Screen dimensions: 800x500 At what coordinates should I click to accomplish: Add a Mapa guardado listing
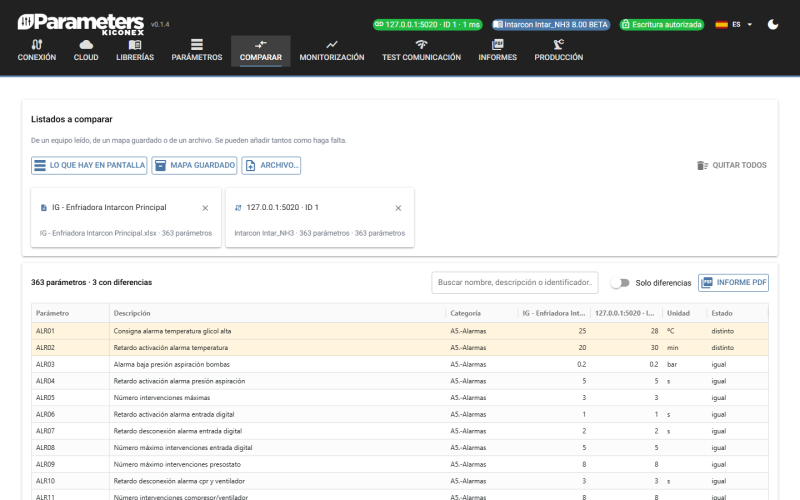pos(194,165)
